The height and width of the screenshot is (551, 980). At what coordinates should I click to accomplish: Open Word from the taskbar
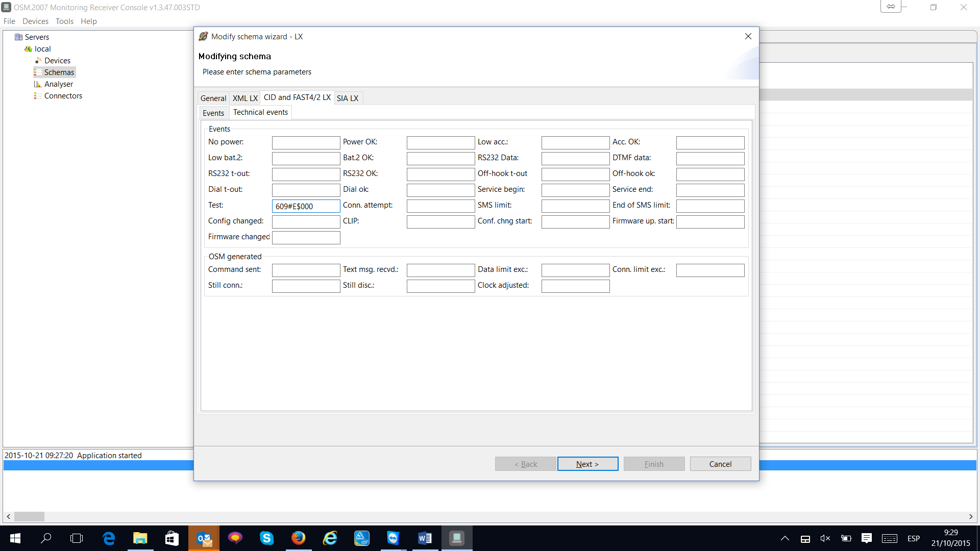click(425, 538)
